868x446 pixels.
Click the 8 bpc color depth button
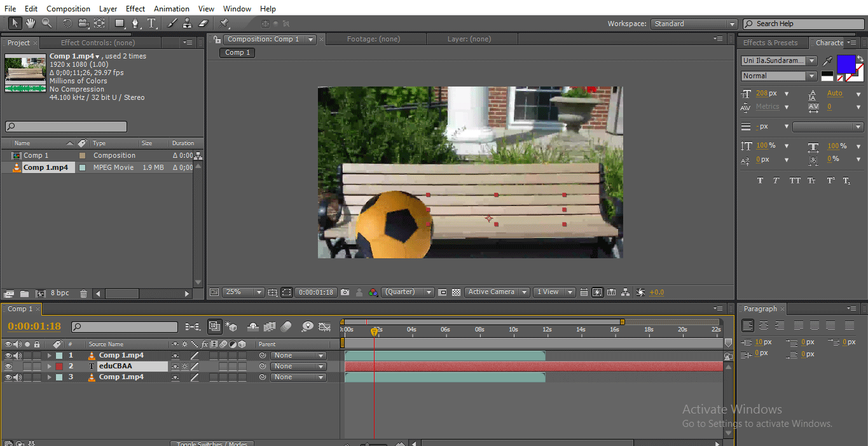coord(60,293)
